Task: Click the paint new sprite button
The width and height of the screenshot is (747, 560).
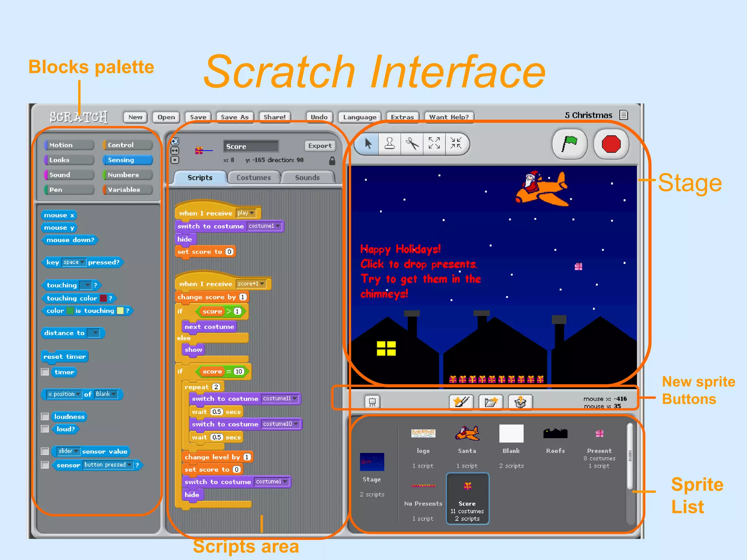Action: (461, 402)
